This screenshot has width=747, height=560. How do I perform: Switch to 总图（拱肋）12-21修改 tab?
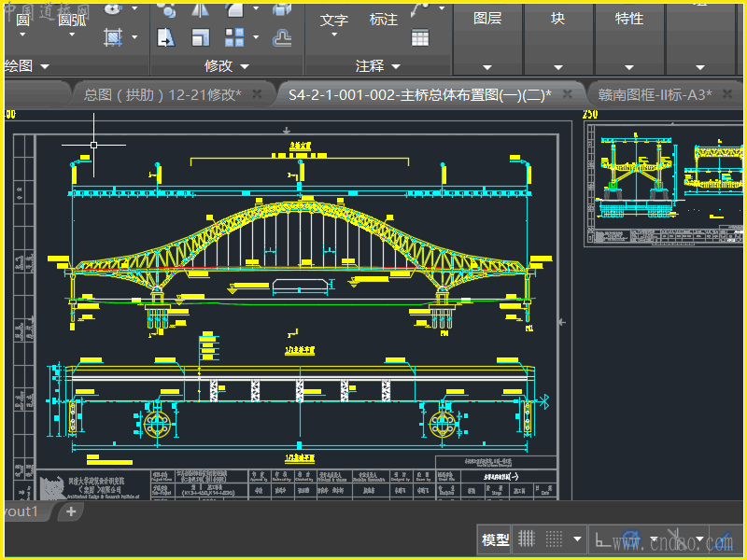tap(162, 94)
